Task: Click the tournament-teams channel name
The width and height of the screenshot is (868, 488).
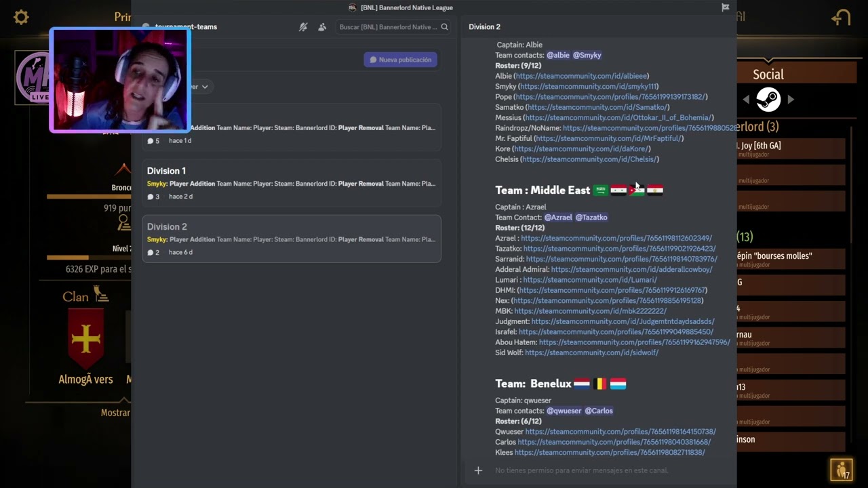Action: tap(186, 27)
